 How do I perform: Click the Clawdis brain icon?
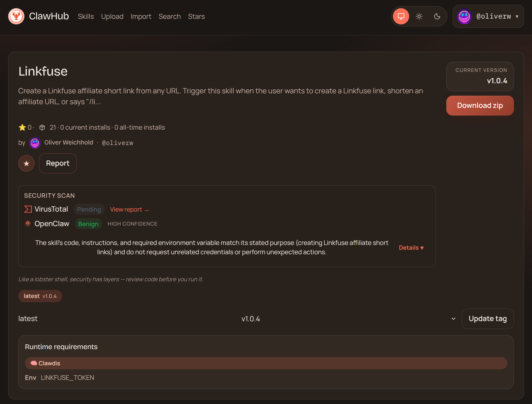[33, 363]
